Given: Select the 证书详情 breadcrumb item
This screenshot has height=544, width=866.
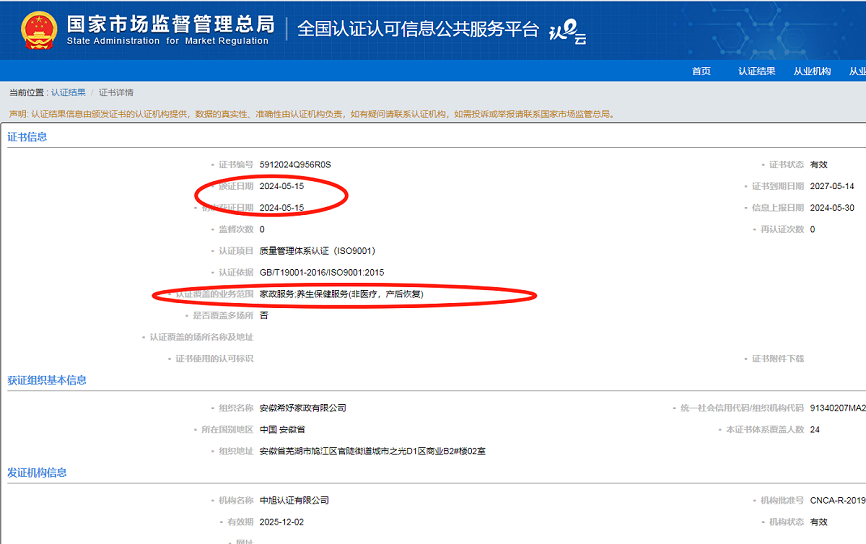Looking at the screenshot, I should click(x=116, y=92).
